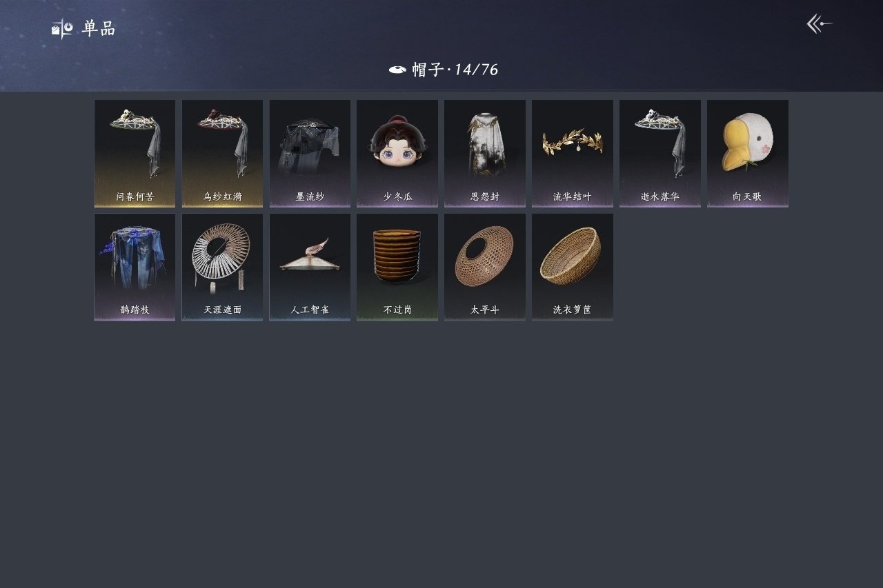
Task: Select the 天涯遮面 woven frame hat
Action: (222, 267)
